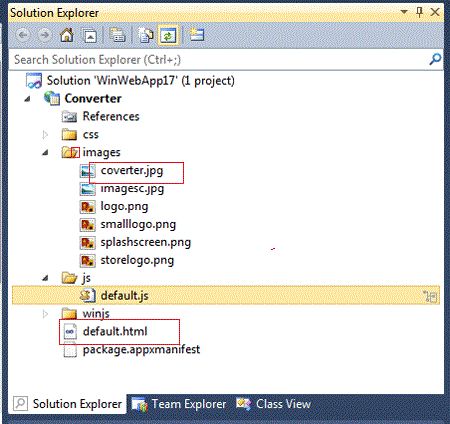The height and width of the screenshot is (424, 450).
Task: Select splashscreen.png file
Action: pos(146,243)
